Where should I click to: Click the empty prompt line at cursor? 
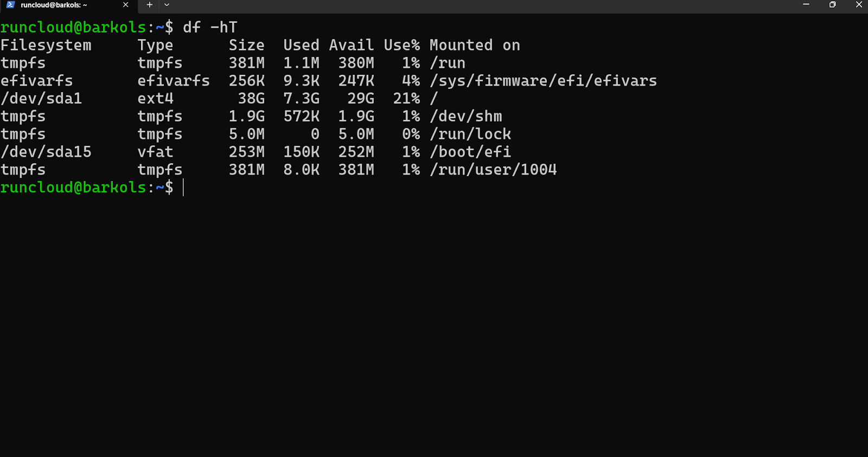tap(183, 188)
